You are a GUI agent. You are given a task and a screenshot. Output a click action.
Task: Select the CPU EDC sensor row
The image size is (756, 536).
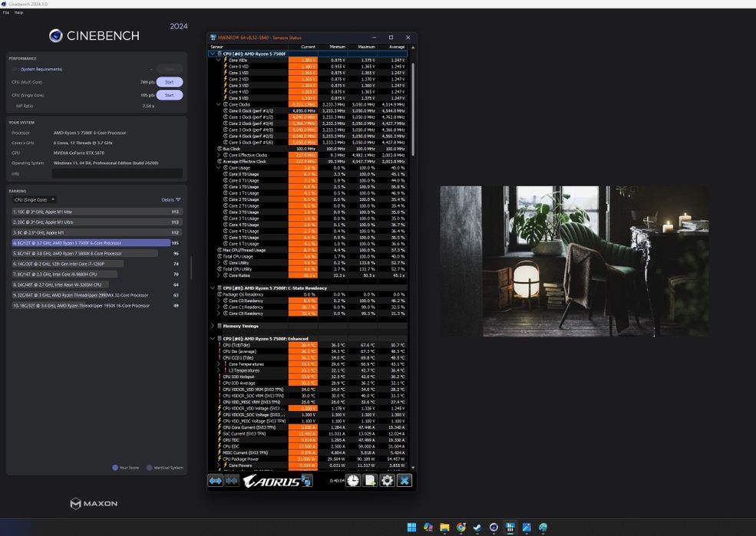point(308,446)
